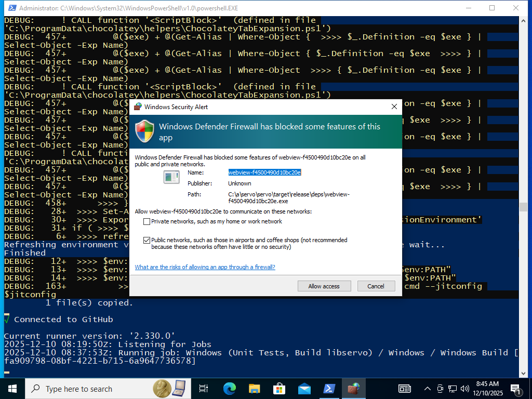Select the Windows Firewall alert taskbar icon

coord(354,389)
